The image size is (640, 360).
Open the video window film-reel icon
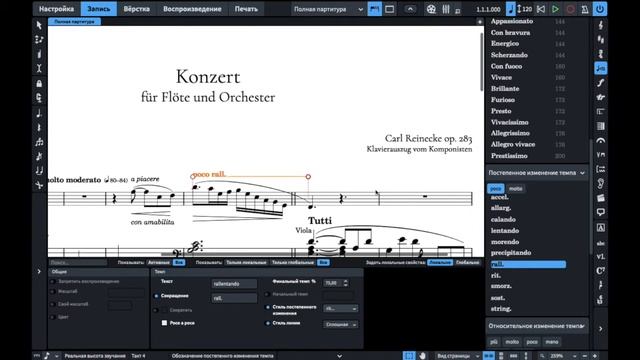coord(431,9)
